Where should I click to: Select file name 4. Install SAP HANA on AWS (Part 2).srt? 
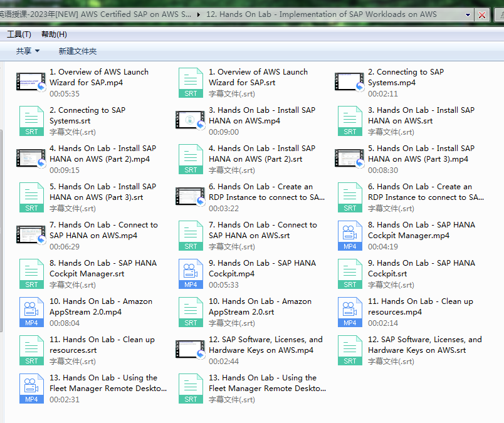point(262,154)
